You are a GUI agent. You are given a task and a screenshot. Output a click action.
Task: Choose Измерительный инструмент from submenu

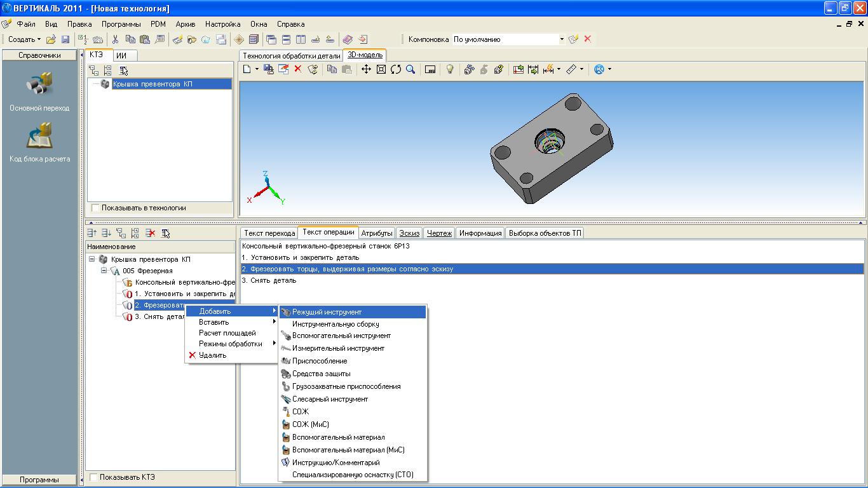click(353, 348)
